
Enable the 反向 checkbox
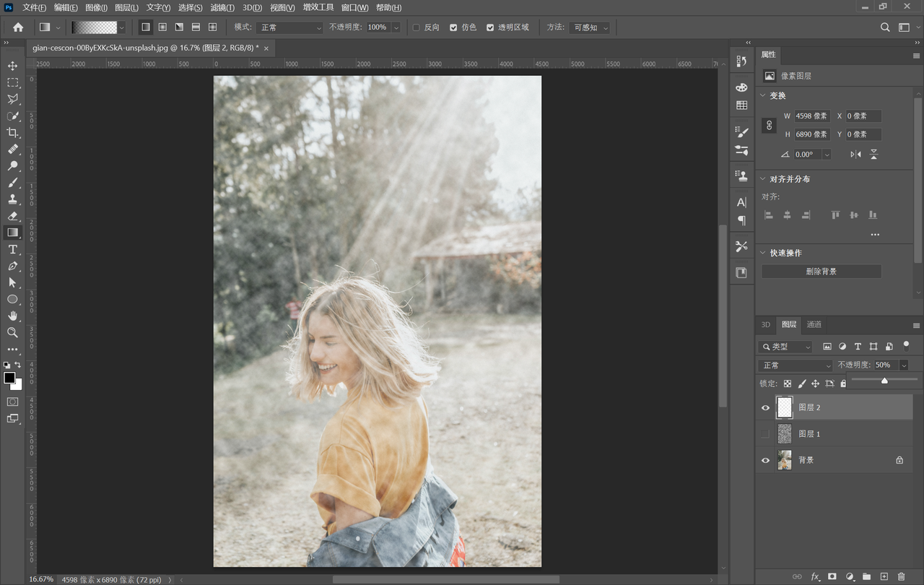point(416,27)
